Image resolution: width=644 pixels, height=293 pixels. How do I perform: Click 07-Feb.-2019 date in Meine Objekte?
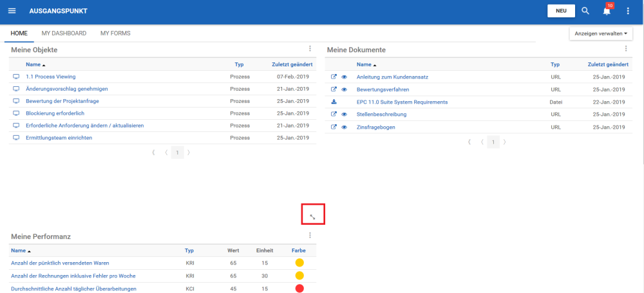point(293,77)
